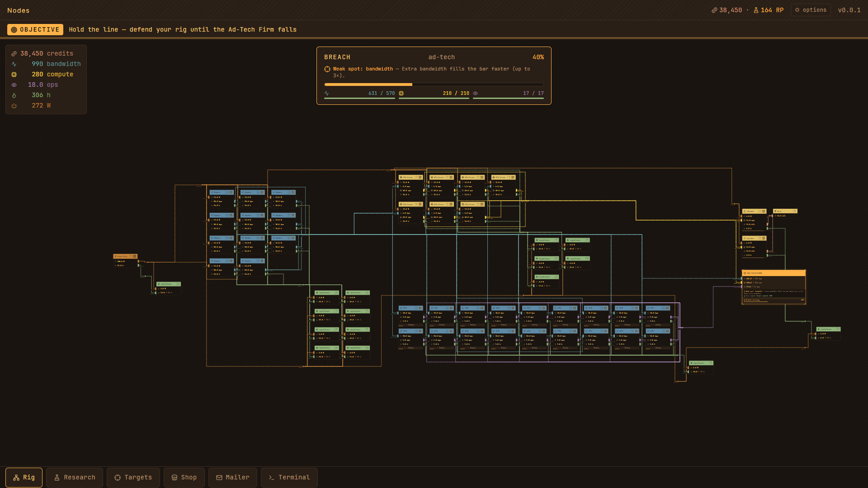The image size is (868, 488).
Task: Click bandwidth icon beside 631 / 570
Action: point(327,94)
